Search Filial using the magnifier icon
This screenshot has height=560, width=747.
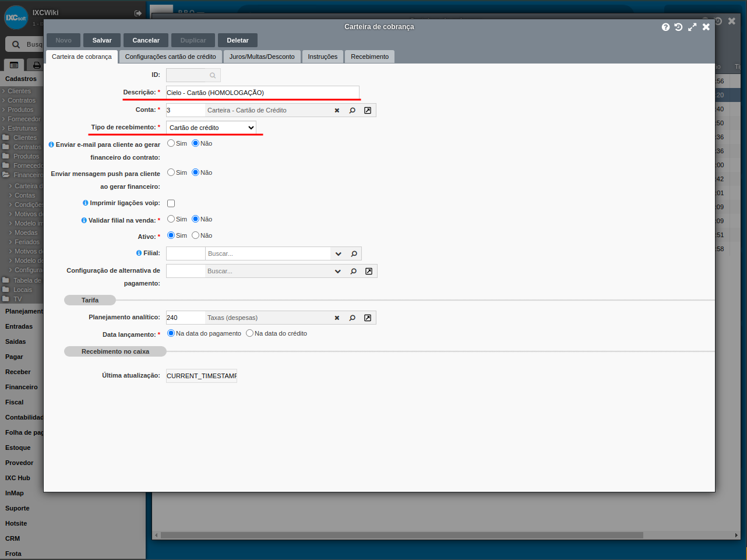[x=354, y=253]
